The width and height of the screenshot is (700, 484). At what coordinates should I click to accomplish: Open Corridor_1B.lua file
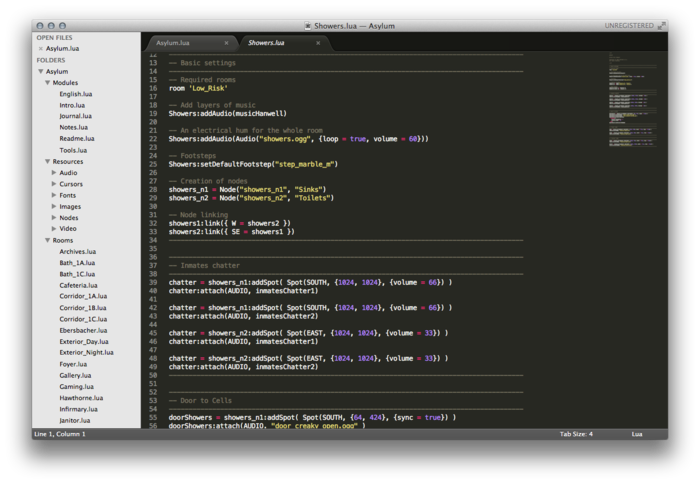coord(83,308)
